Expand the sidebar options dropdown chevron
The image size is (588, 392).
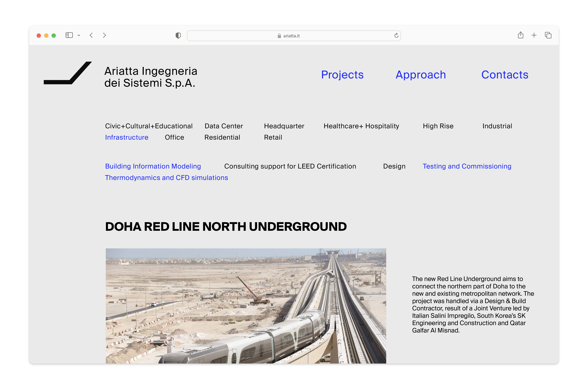pyautogui.click(x=79, y=36)
